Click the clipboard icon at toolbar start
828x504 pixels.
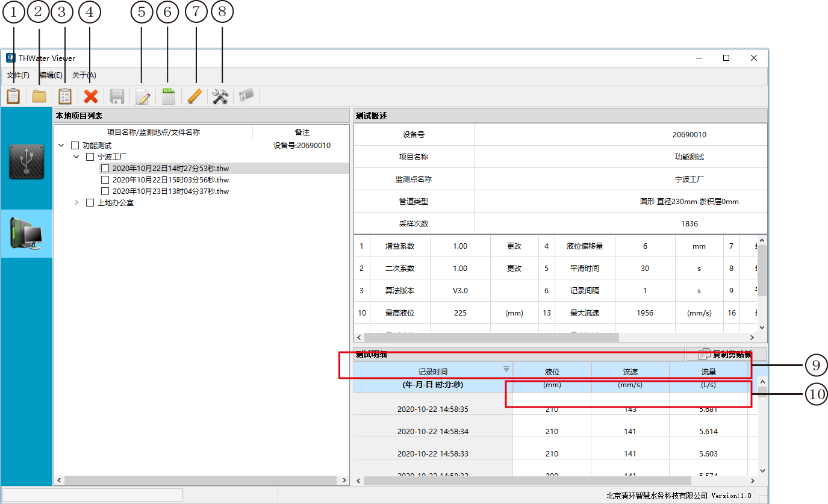pyautogui.click(x=13, y=96)
